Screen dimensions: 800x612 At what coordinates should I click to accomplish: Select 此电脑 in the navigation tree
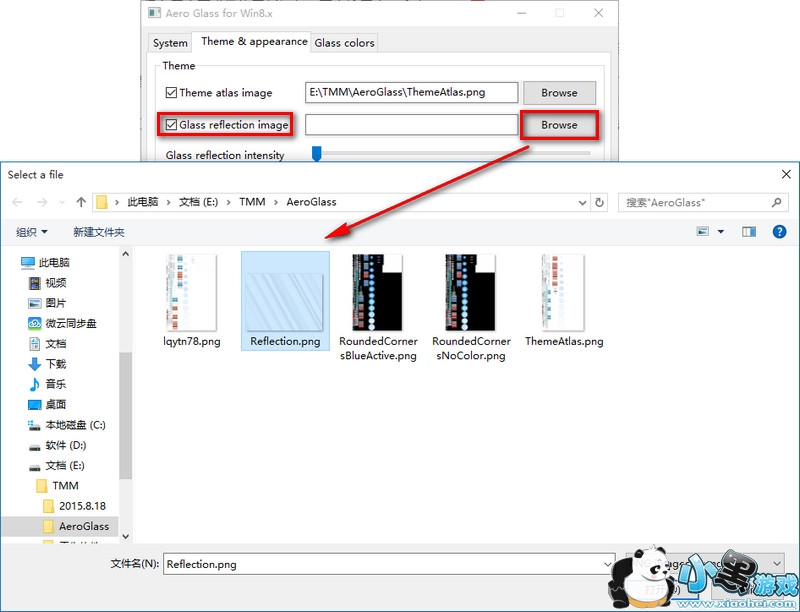pyautogui.click(x=45, y=262)
